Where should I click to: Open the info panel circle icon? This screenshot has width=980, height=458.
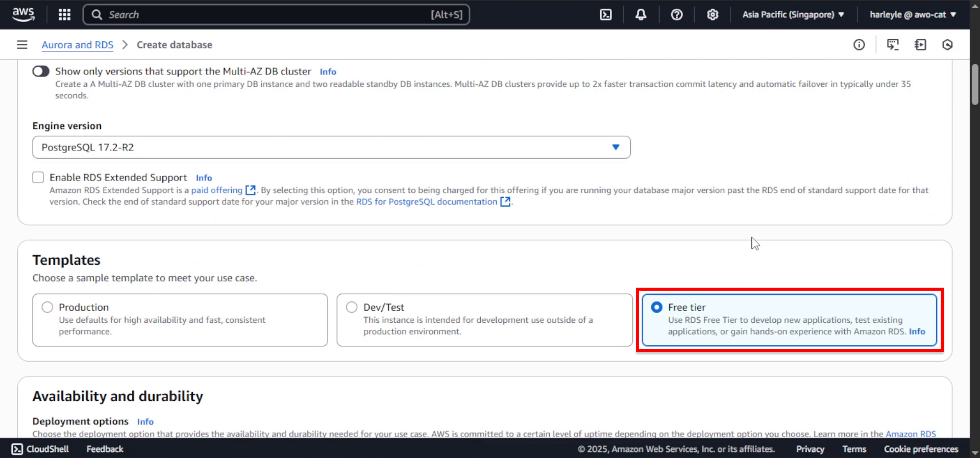point(859,45)
